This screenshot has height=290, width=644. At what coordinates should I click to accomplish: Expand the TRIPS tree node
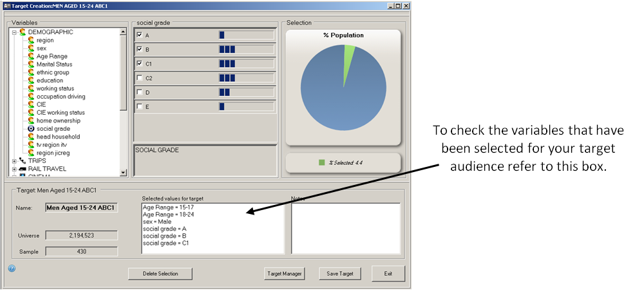pos(14,161)
